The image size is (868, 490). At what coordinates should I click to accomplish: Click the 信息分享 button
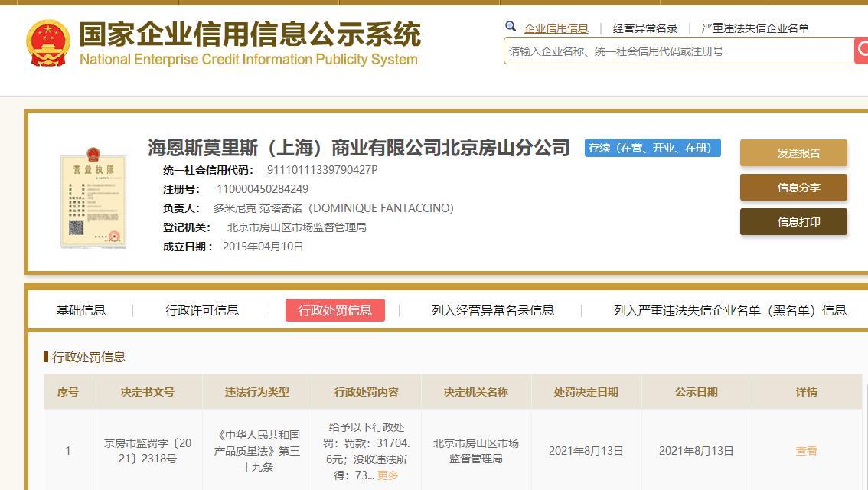pyautogui.click(x=793, y=187)
